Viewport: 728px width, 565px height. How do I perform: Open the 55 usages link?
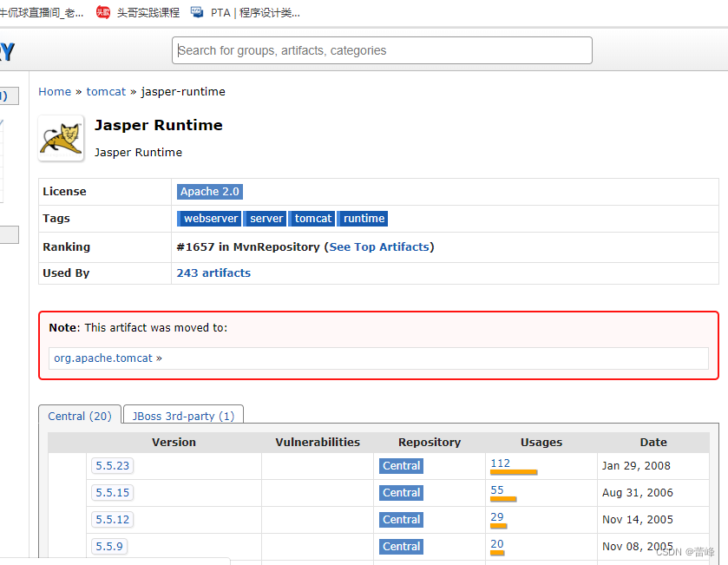tap(497, 489)
